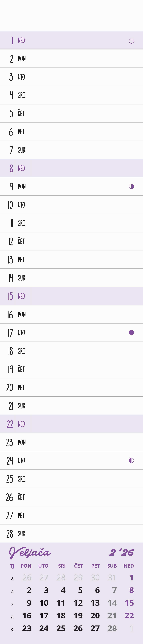Select date 12 in the mini calendar
This screenshot has height=644, width=143.
[78, 603]
